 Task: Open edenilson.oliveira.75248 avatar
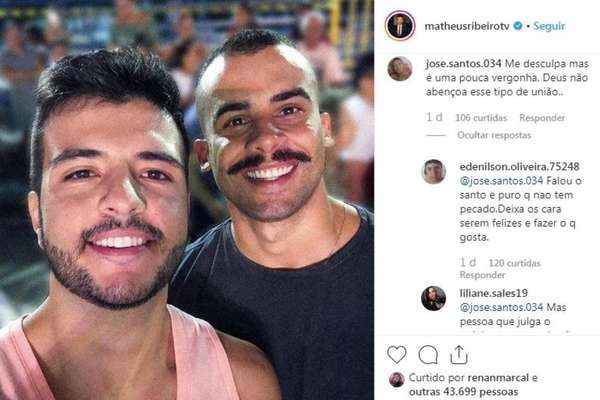click(434, 171)
